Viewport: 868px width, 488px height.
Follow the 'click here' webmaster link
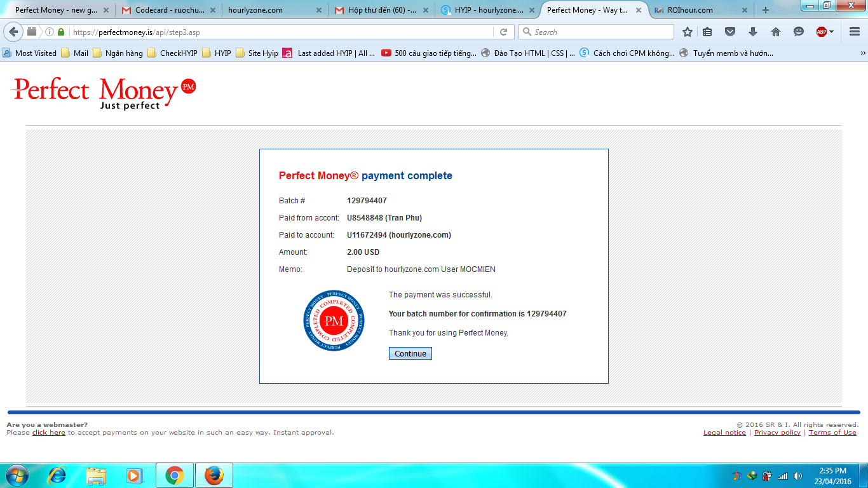[49, 433]
